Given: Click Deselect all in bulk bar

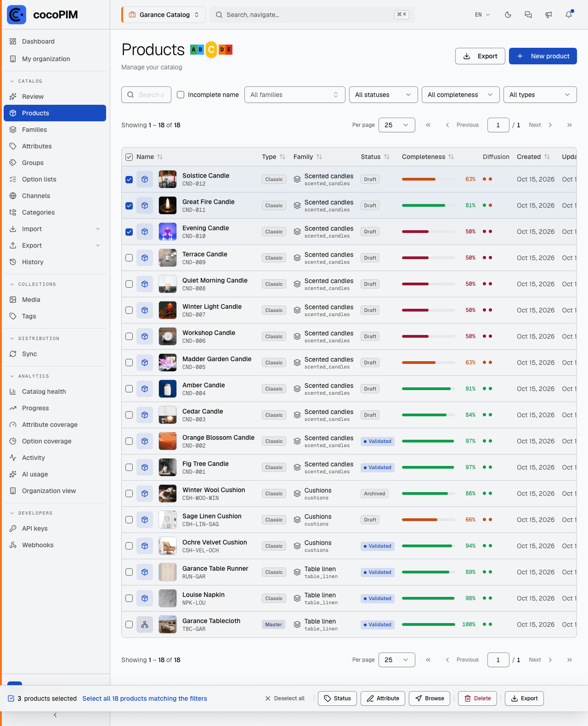Looking at the screenshot, I should pos(285,698).
